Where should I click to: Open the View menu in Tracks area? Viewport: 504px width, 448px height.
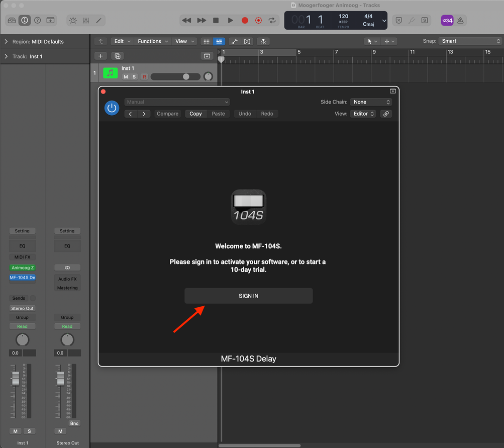coord(185,41)
